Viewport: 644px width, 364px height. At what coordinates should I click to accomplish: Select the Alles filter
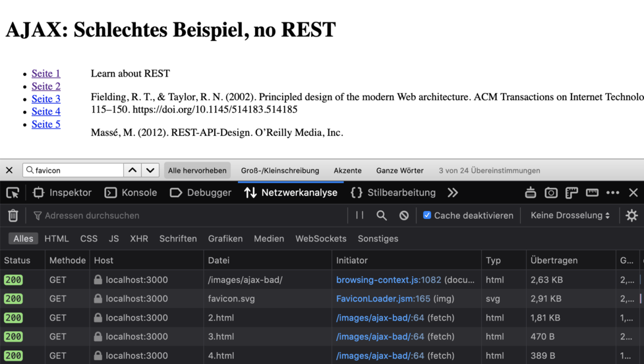tap(24, 238)
